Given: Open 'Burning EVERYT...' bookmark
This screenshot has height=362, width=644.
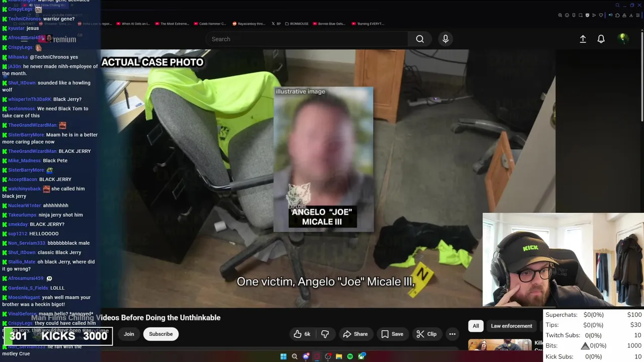Looking at the screenshot, I should pos(368,24).
